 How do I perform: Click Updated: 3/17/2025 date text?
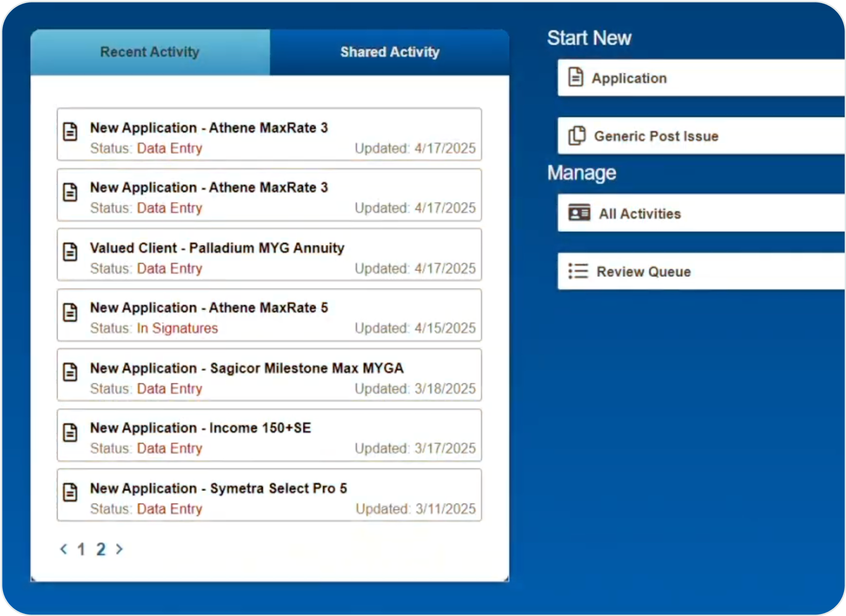coord(415,449)
